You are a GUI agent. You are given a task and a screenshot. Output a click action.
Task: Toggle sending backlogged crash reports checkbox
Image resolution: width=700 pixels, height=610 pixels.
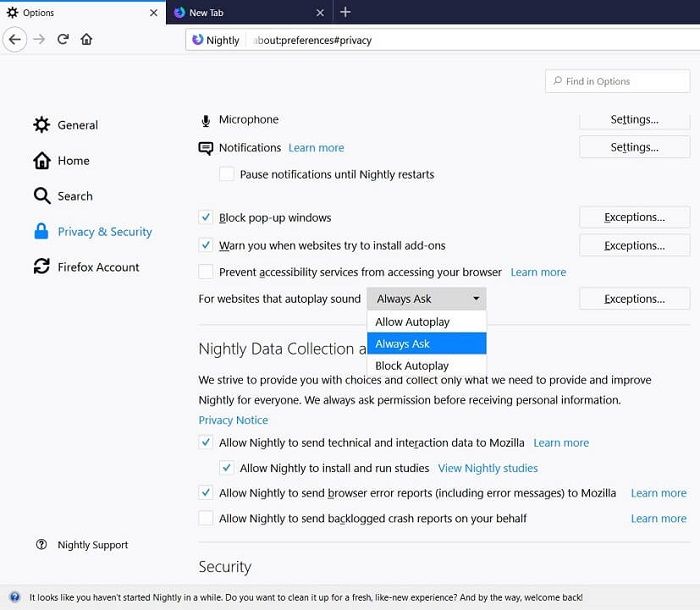(206, 518)
